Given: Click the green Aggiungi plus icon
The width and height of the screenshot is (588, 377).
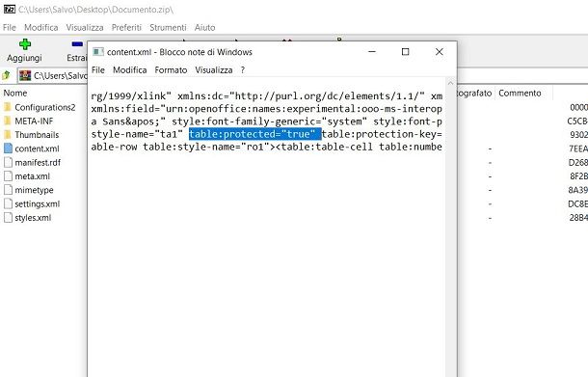Looking at the screenshot, I should [25, 44].
